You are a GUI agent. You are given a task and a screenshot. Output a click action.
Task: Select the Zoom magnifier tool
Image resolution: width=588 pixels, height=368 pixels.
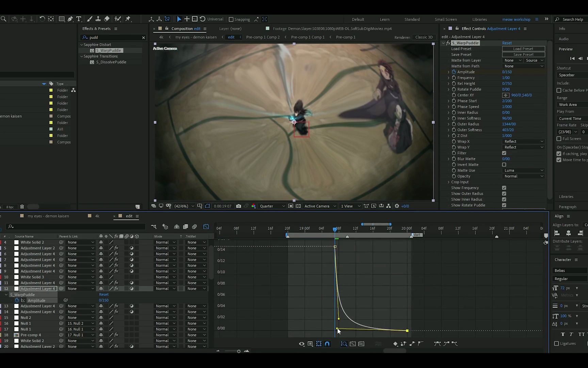[3, 19]
